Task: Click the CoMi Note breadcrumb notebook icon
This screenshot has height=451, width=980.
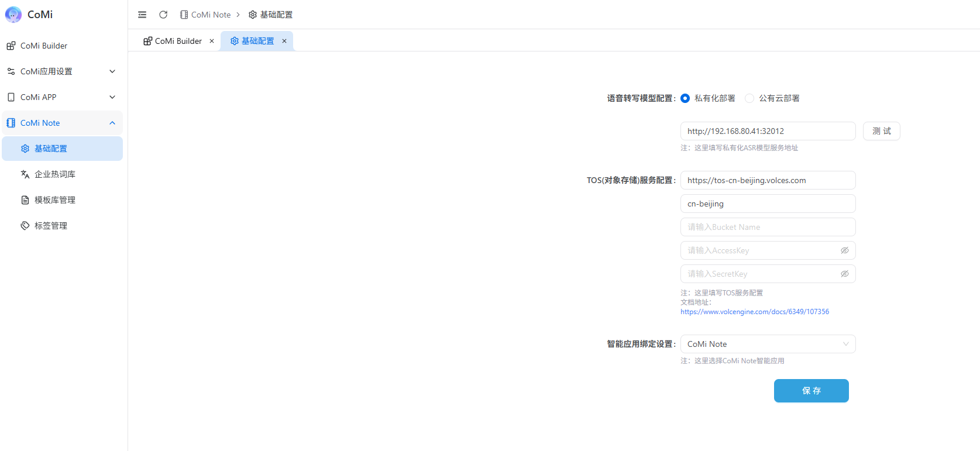Action: click(184, 15)
